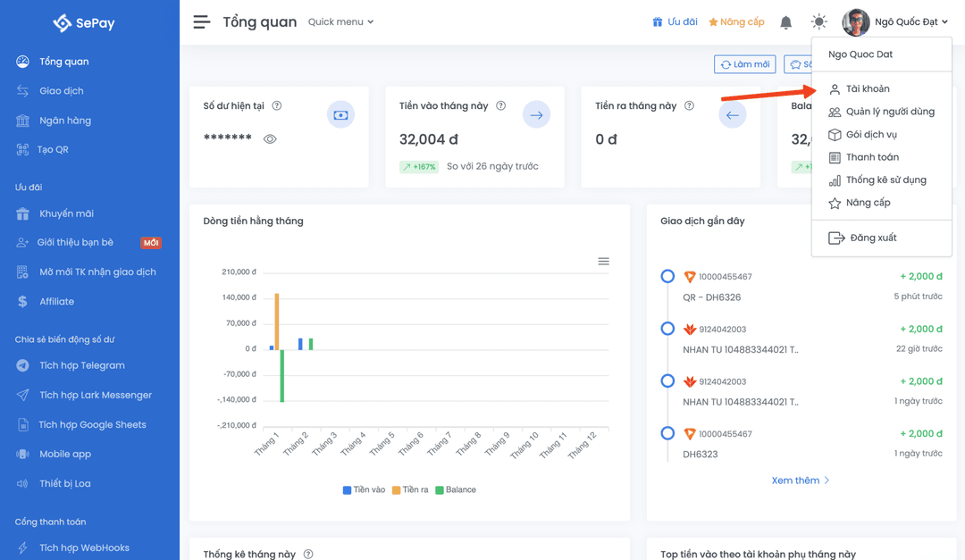
Task: Click the Tiền ra legend color swatch
Action: [397, 490]
